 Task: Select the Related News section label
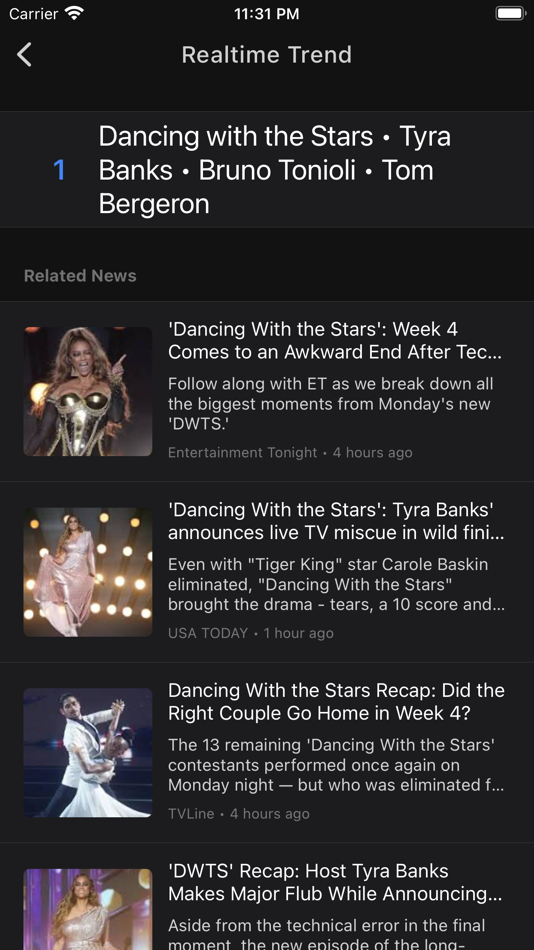(80, 276)
